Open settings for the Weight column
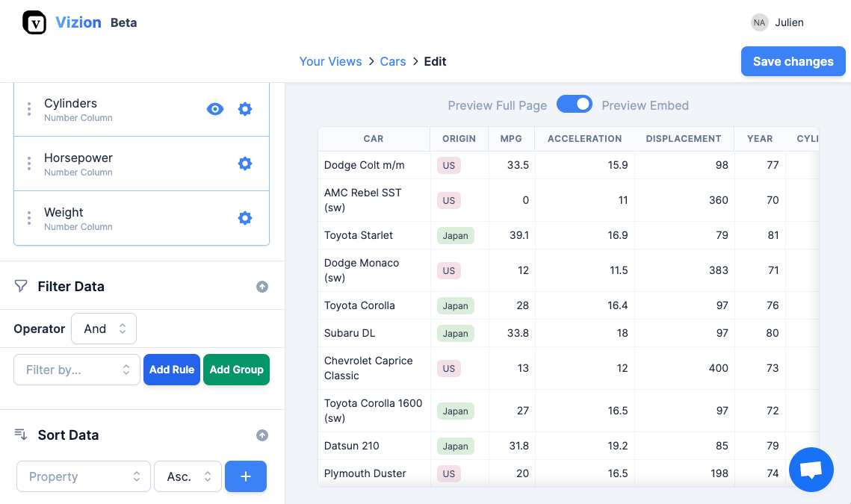 pos(244,217)
